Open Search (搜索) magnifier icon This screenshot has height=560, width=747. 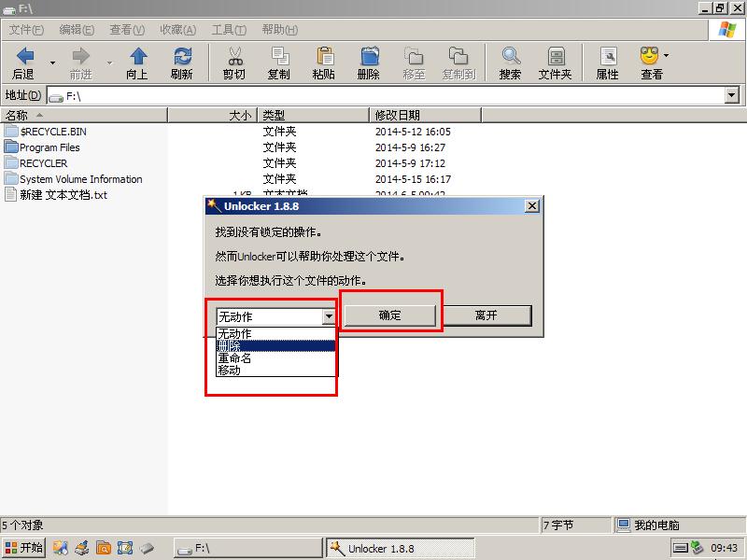[x=511, y=56]
